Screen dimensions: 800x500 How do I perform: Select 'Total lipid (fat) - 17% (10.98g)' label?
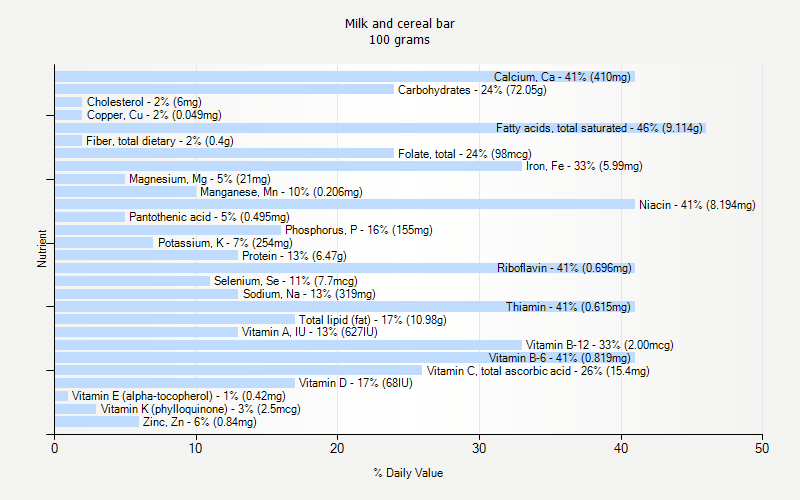[372, 320]
